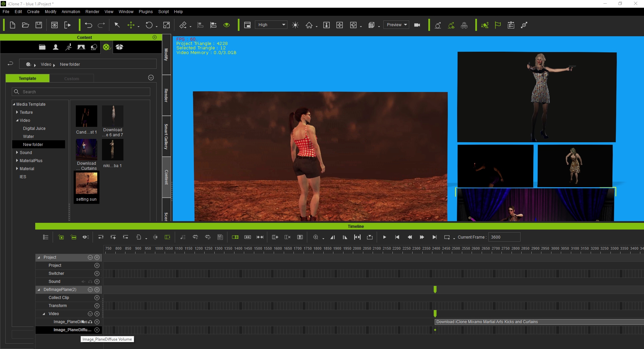This screenshot has width=644, height=349.
Task: Open the Project folder icon in Content panel
Action: pos(42,47)
